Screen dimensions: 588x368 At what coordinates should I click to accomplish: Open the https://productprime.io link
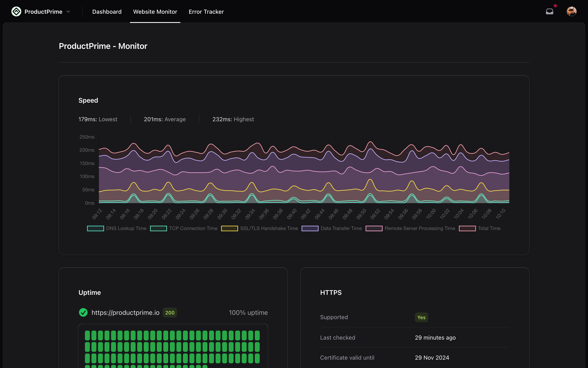125,313
